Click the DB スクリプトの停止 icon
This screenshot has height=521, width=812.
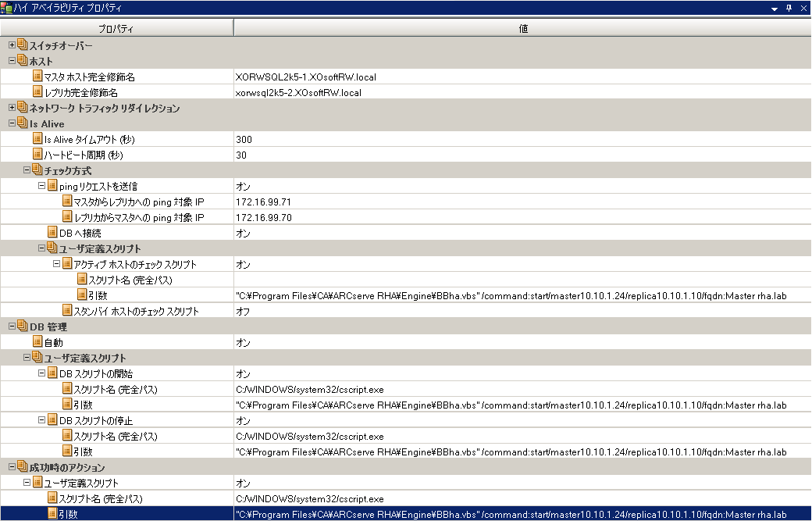(52, 419)
